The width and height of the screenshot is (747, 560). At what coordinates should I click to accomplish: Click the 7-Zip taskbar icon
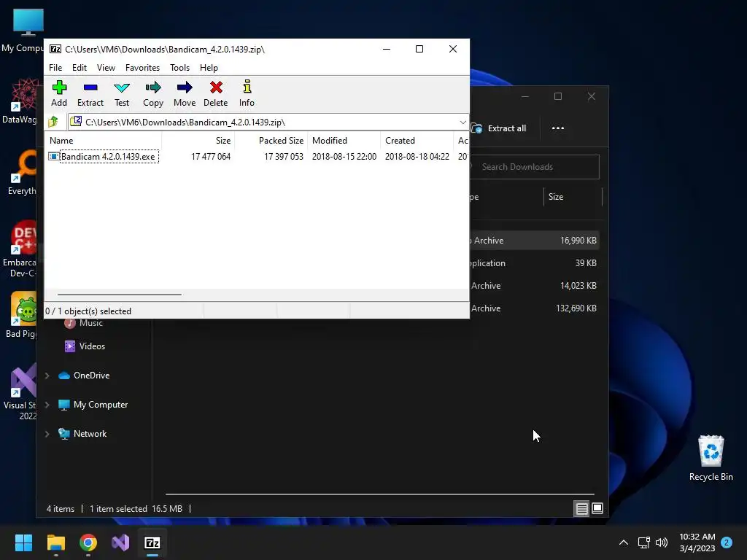pyautogui.click(x=152, y=542)
